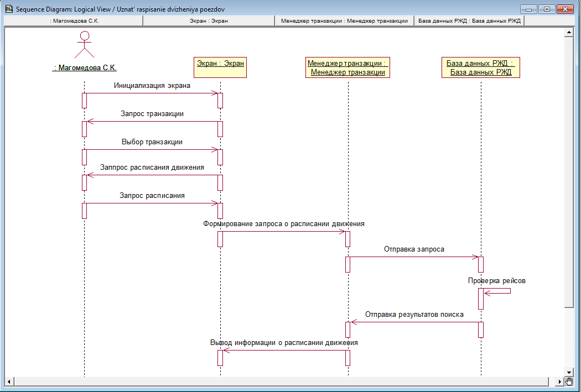Click the vertical scrollbar up arrow
581x392 pixels.
tap(569, 33)
